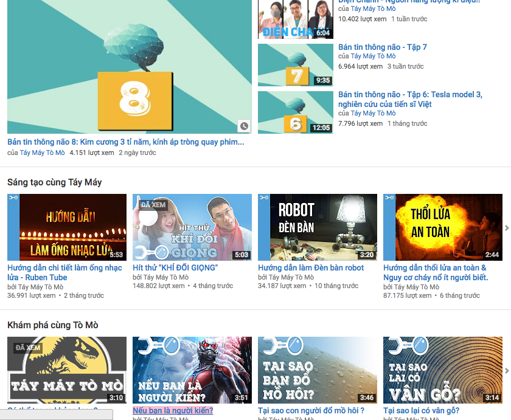Click 'bởi Tây Máy Tò Mò' under ống nhạc lửa title
Image resolution: width=511 pixels, height=420 pixels.
click(35, 287)
